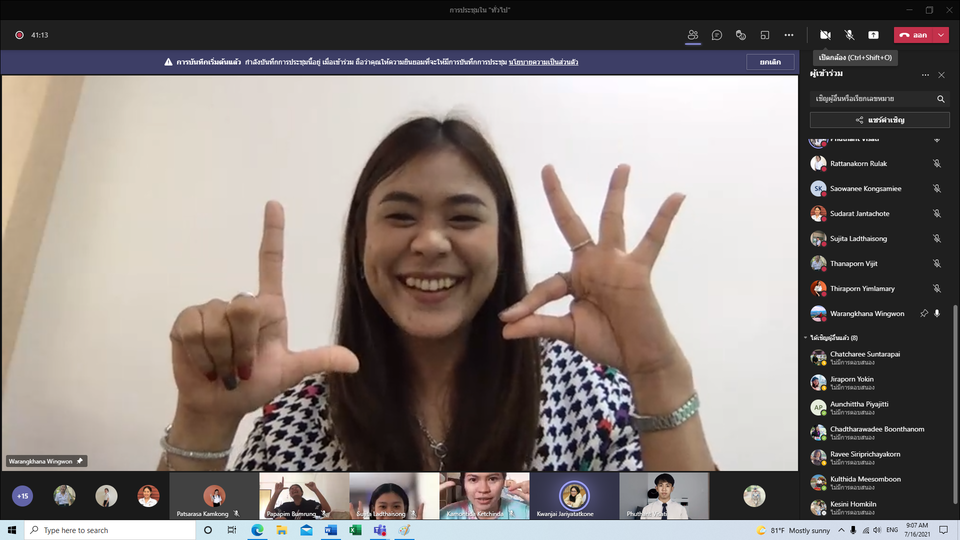
Task: Collapse the invited others section
Action: (806, 337)
